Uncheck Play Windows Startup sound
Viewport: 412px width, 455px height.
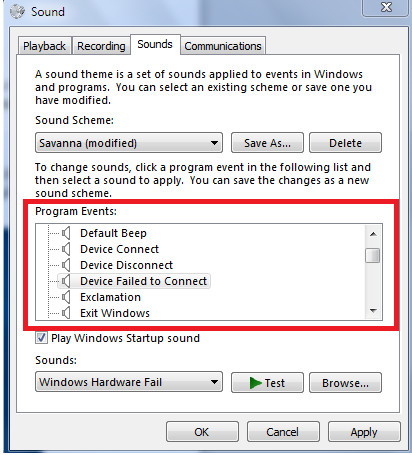click(41, 338)
